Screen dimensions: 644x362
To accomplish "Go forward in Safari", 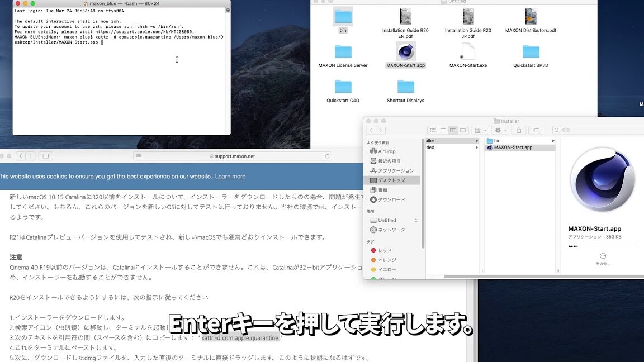I will [x=30, y=156].
